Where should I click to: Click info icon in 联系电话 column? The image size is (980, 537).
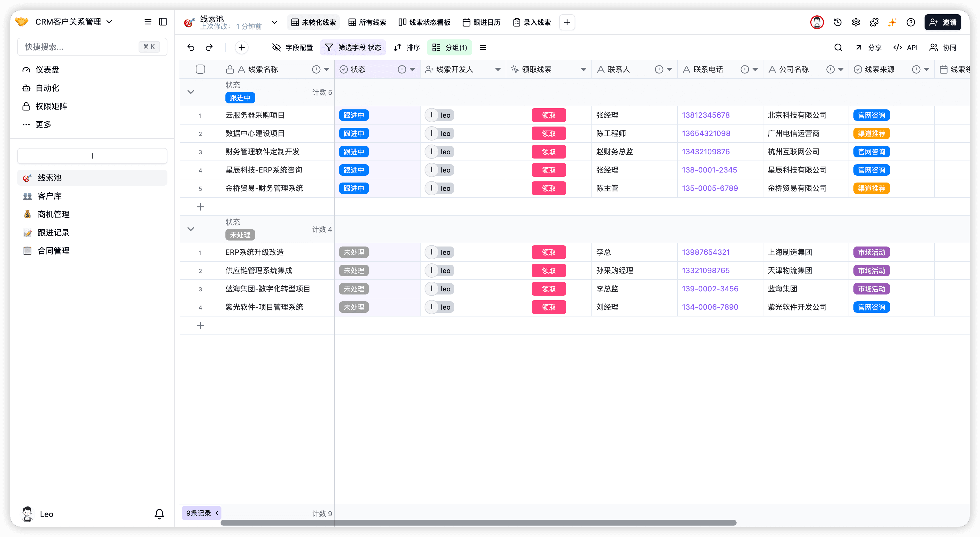(745, 69)
